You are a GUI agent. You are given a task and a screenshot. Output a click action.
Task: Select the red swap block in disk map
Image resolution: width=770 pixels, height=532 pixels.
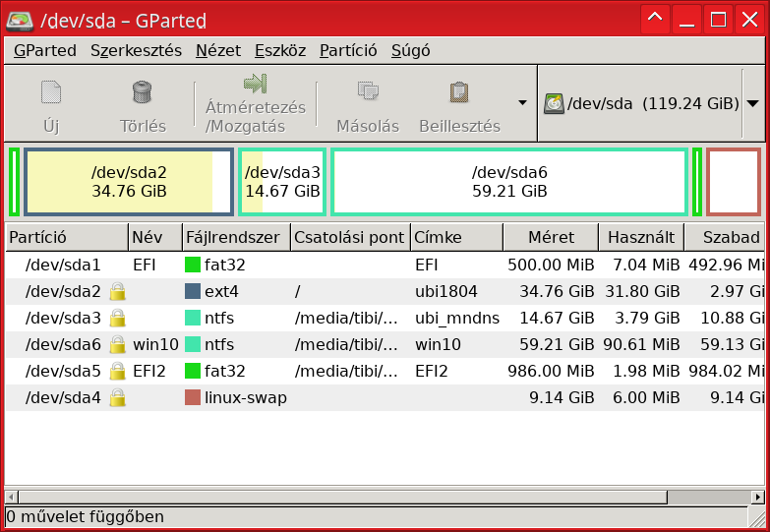coord(734,182)
